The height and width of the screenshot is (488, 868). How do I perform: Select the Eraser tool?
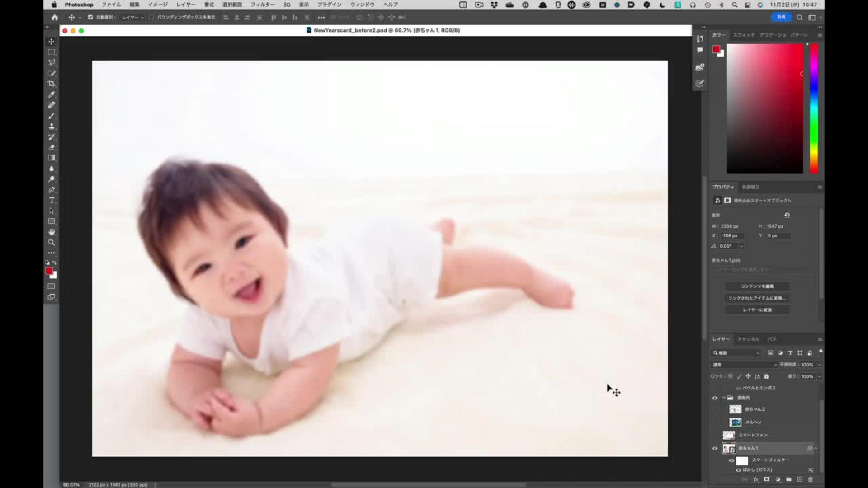click(x=52, y=147)
